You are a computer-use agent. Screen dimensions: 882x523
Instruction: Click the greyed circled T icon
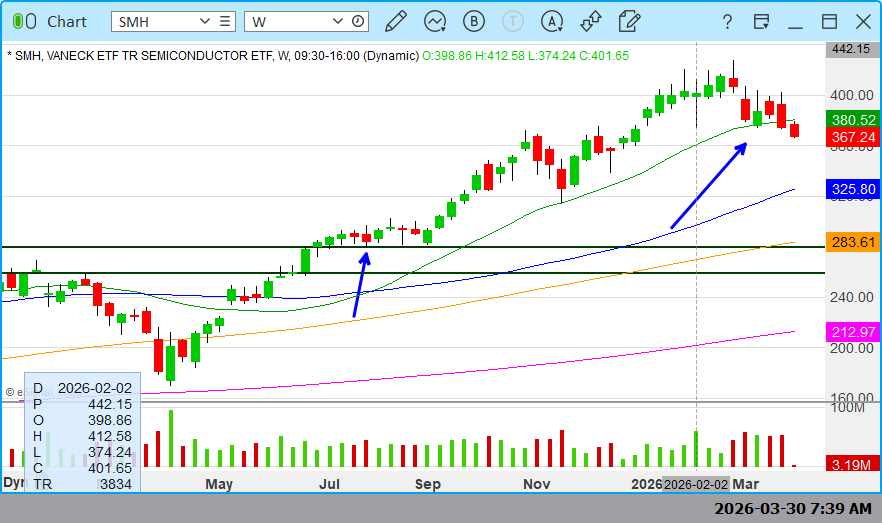pyautogui.click(x=512, y=21)
